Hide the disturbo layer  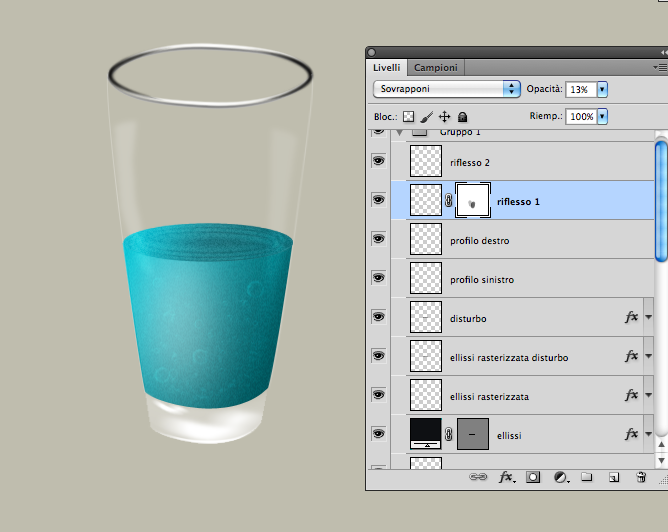coord(378,316)
